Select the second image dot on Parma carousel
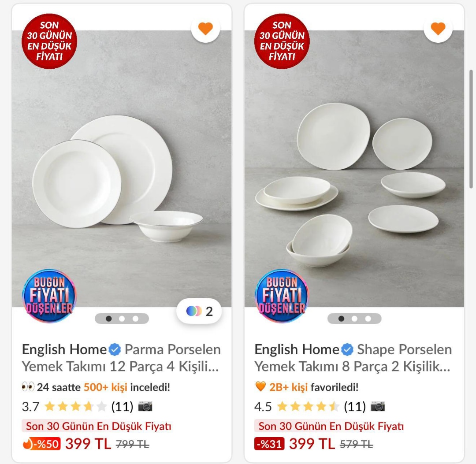 pos(122,319)
